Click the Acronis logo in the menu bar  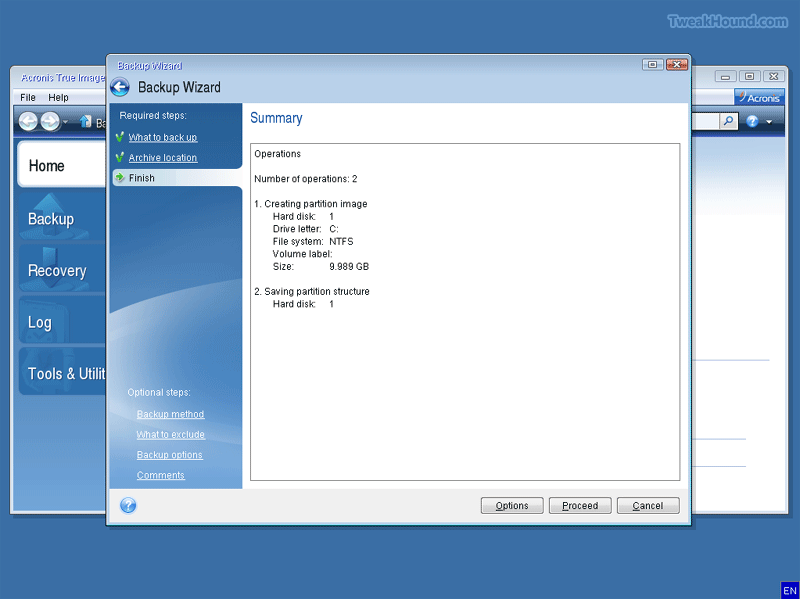click(759, 97)
